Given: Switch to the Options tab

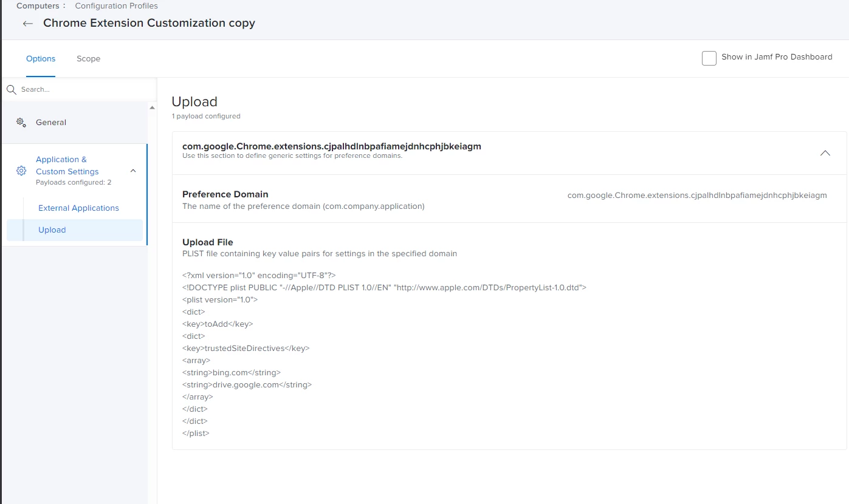Looking at the screenshot, I should [x=41, y=59].
